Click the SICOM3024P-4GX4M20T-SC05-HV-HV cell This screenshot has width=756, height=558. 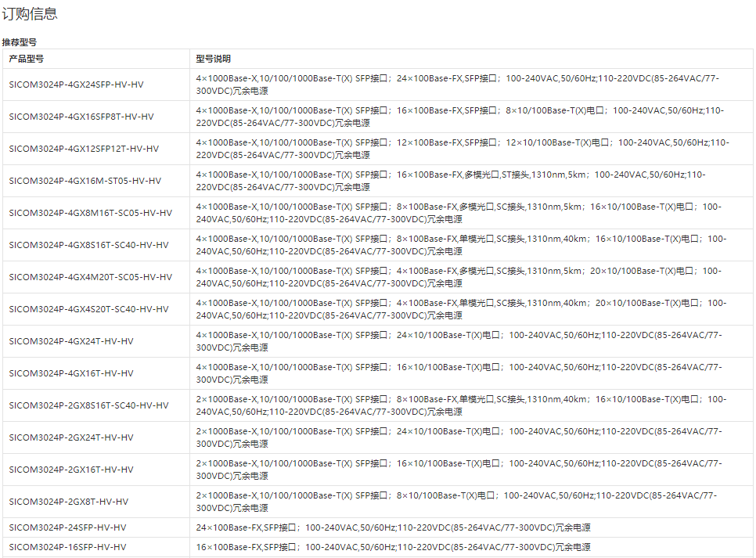91,277
